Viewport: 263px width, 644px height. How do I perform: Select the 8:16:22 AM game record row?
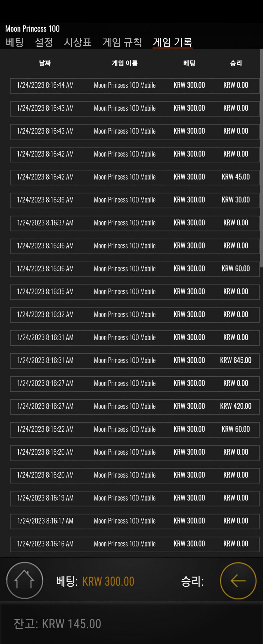coord(135,430)
